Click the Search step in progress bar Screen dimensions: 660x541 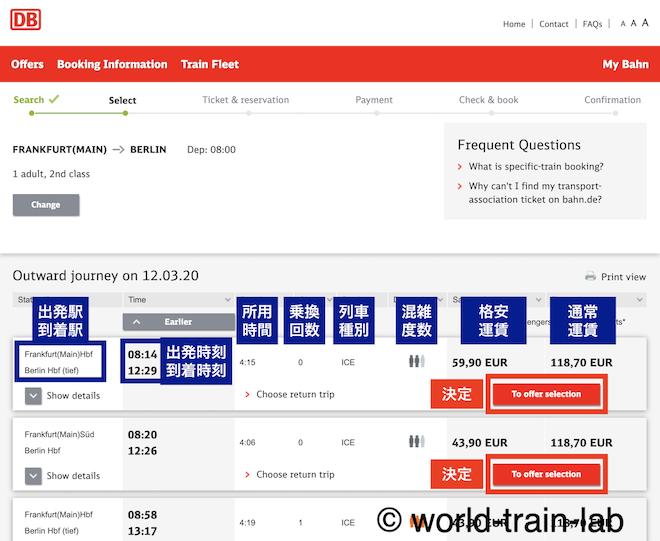tap(29, 100)
